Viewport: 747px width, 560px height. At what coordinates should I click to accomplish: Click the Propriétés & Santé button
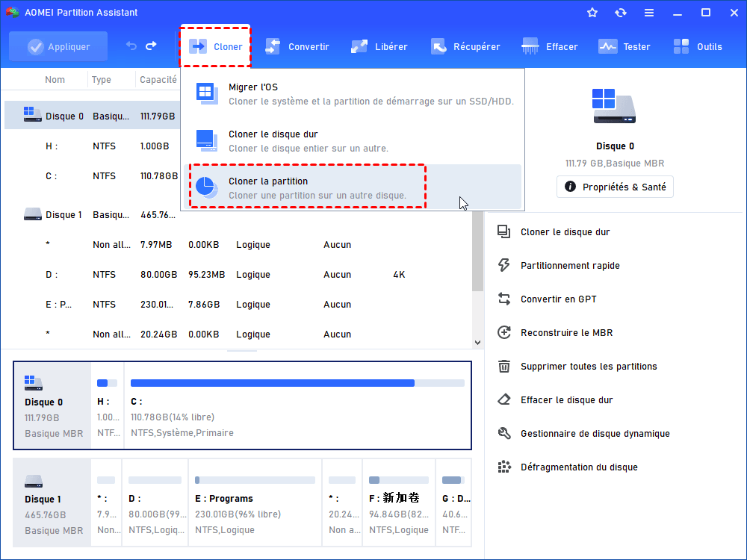615,187
